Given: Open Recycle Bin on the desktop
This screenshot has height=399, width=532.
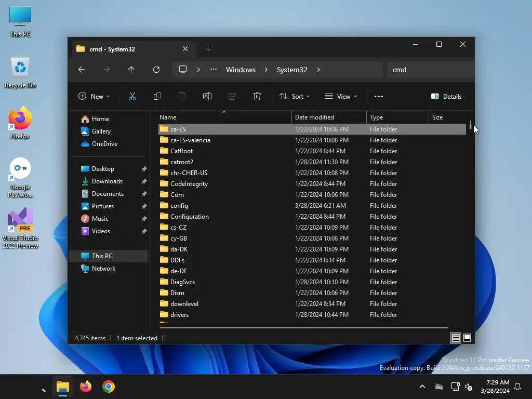Looking at the screenshot, I should 20,73.
